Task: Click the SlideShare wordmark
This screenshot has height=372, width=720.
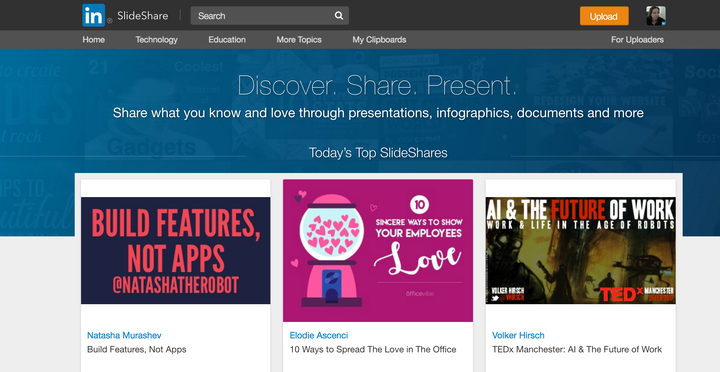Action: click(x=142, y=16)
